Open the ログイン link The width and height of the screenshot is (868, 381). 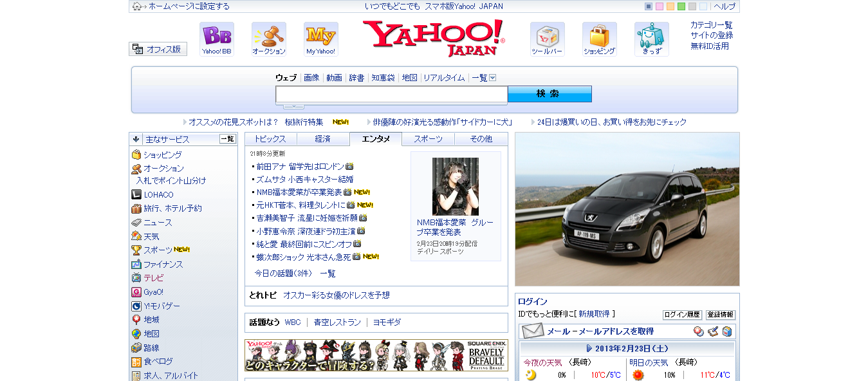coord(533,302)
